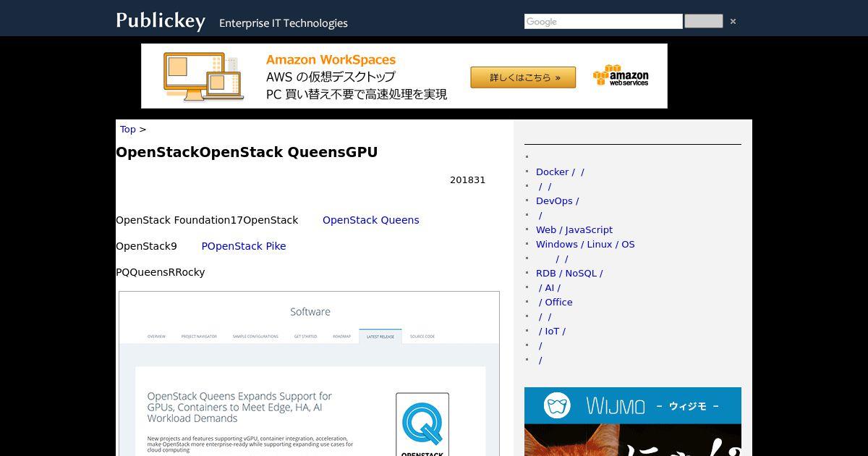Click the Amazon Web Services logo

[621, 76]
